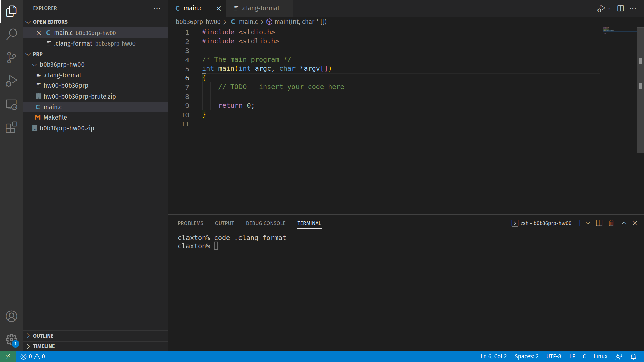Open the Search view

[12, 35]
